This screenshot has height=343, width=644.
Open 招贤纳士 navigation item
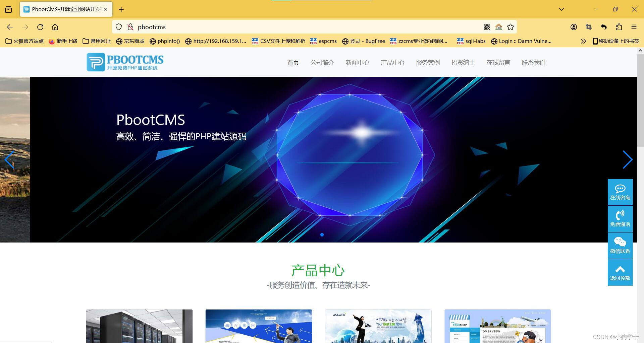(463, 63)
